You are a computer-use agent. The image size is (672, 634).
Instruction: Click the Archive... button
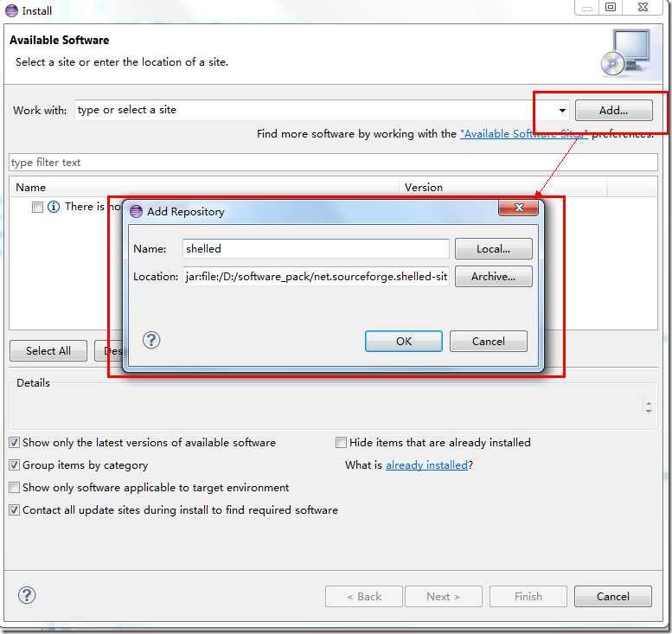[493, 277]
